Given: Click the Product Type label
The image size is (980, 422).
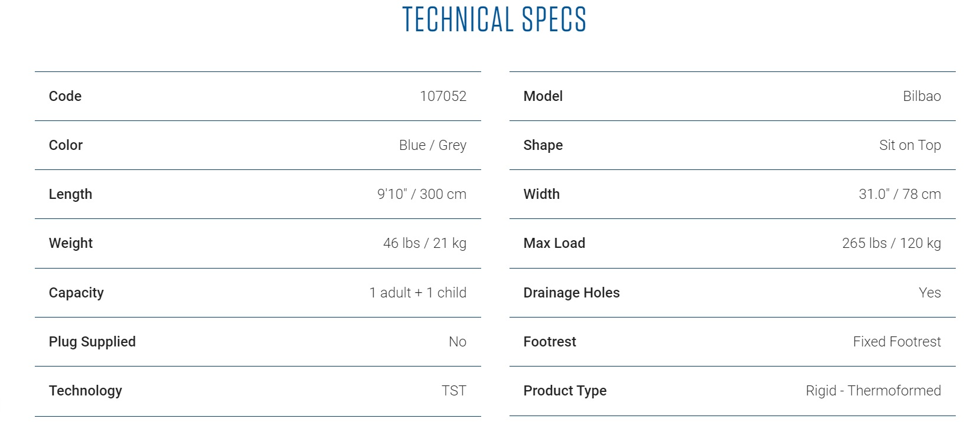Looking at the screenshot, I should pyautogui.click(x=564, y=391).
